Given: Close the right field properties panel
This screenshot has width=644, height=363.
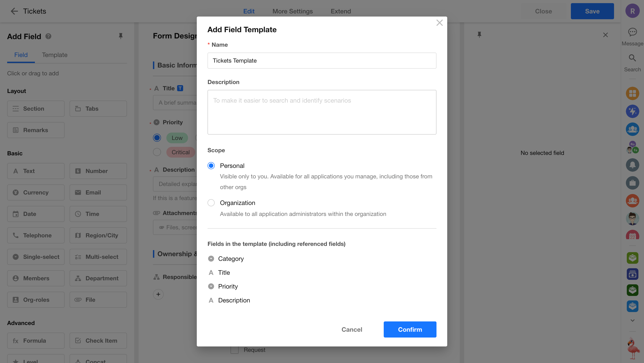Looking at the screenshot, I should [605, 35].
